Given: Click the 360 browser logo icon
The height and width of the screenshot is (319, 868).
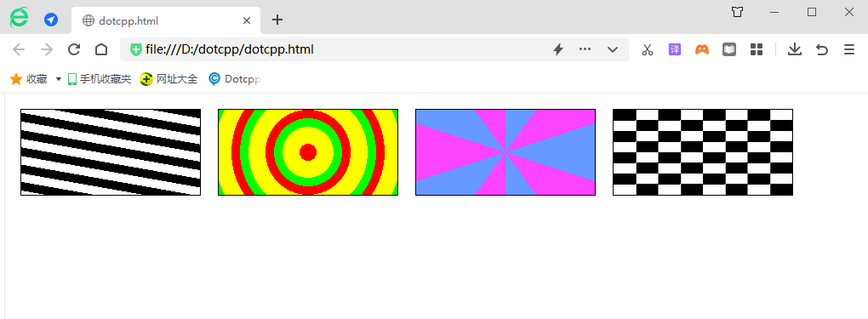Looking at the screenshot, I should click(19, 18).
